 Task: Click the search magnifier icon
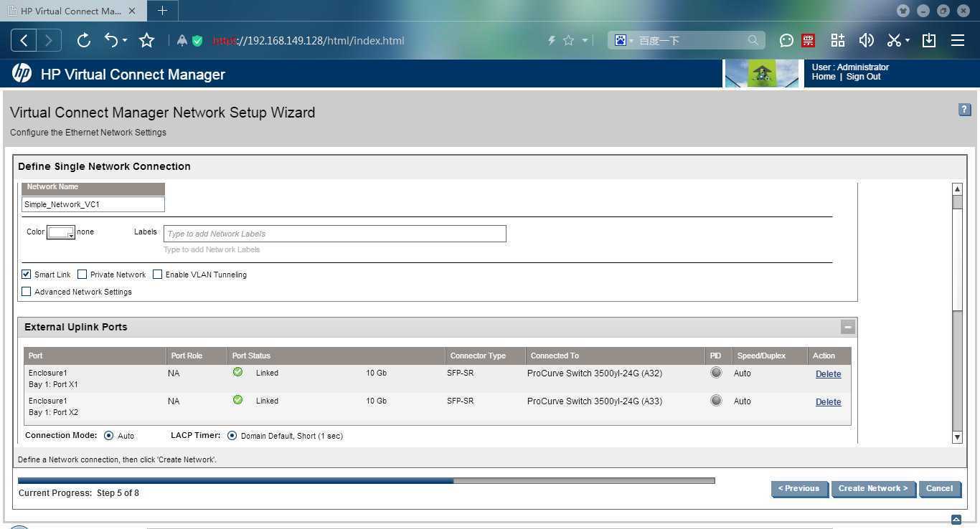[x=753, y=40]
